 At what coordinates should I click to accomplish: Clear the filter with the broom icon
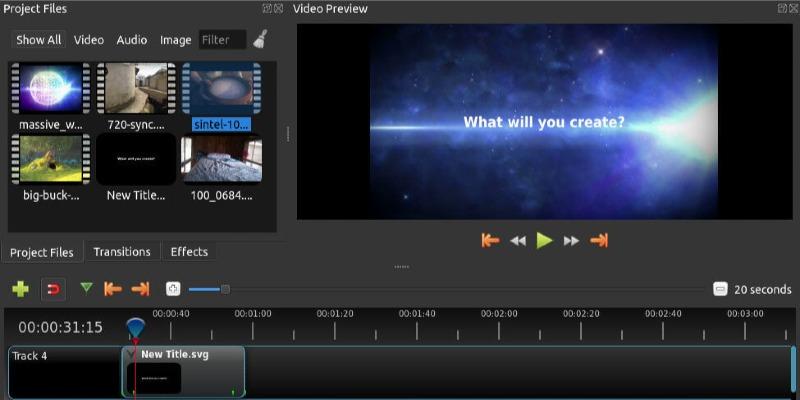pos(260,40)
